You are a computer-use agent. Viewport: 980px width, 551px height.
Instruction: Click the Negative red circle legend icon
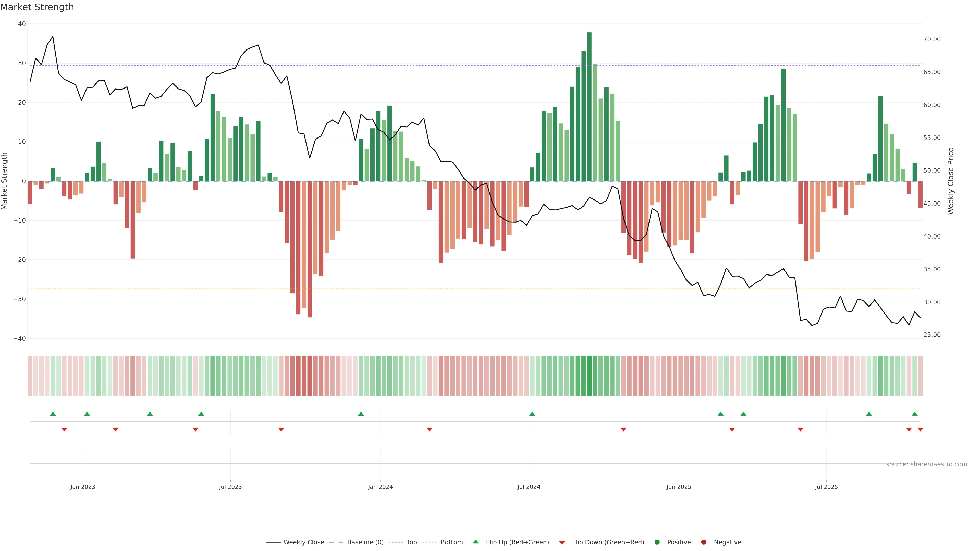pos(703,542)
